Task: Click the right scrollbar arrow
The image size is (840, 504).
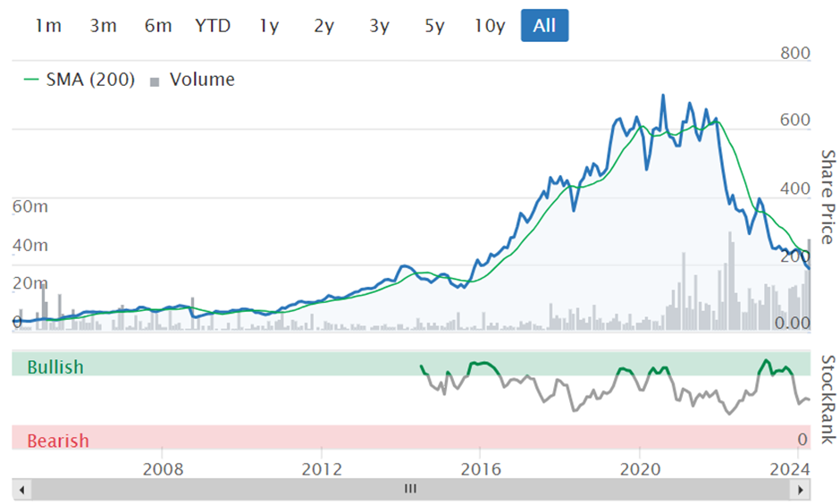Action: (801, 490)
